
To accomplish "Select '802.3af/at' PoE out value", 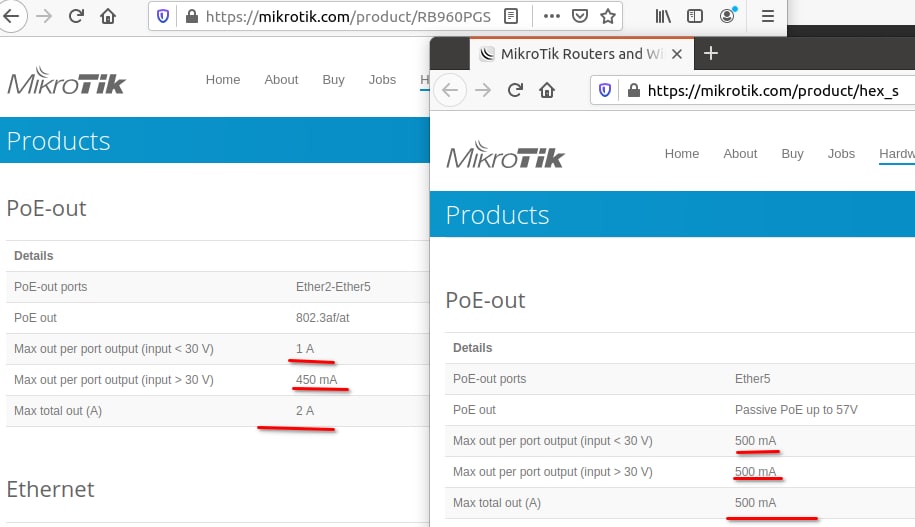I will tap(323, 317).
